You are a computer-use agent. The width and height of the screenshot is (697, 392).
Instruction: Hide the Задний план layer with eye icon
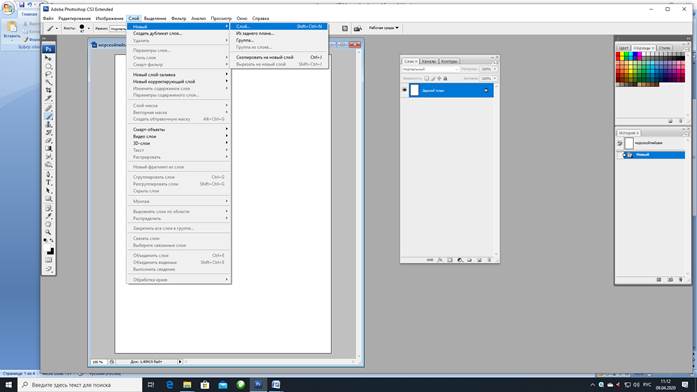[405, 90]
